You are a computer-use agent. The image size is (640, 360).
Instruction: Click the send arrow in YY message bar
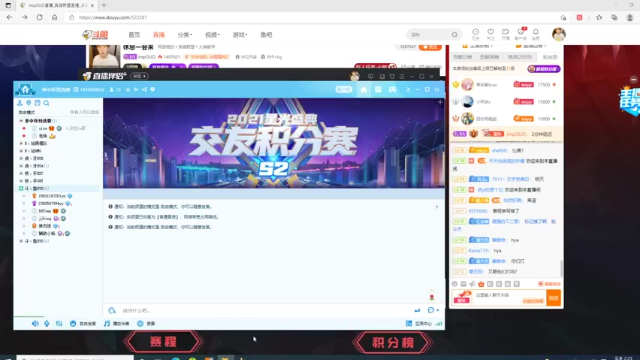(417, 311)
